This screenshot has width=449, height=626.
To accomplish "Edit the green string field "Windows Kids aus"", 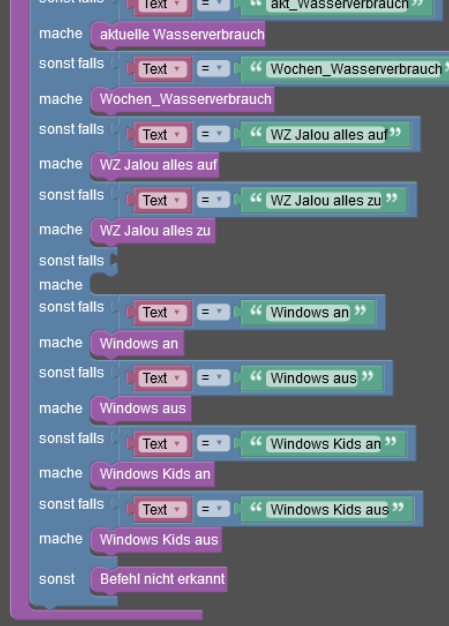I will coord(329,509).
